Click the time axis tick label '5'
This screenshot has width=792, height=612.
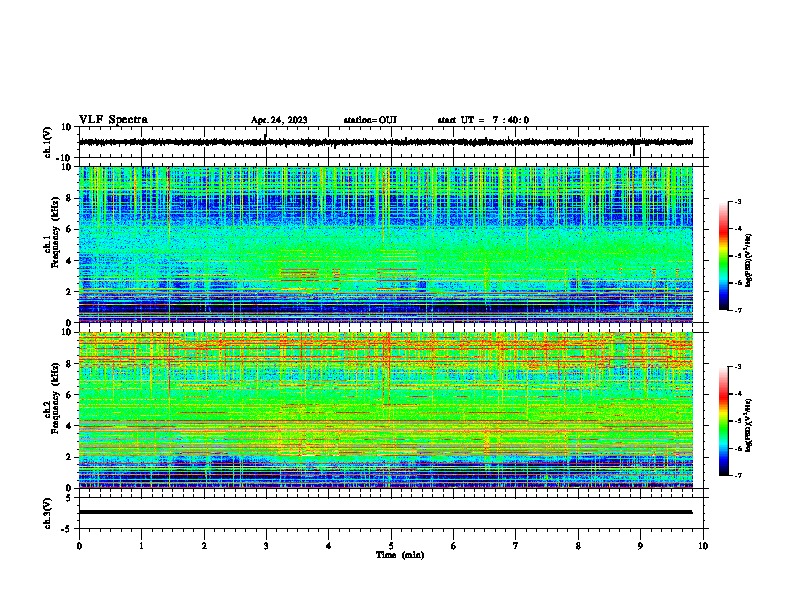[x=391, y=546]
